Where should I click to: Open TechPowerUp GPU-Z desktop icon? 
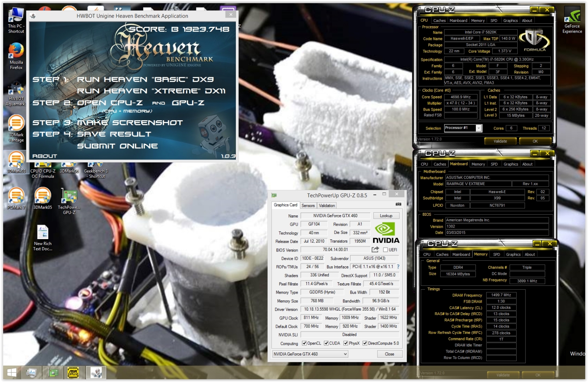[x=69, y=201]
